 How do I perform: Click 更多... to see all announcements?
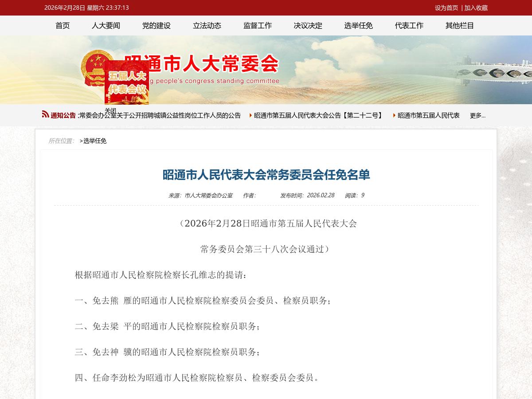pos(478,115)
